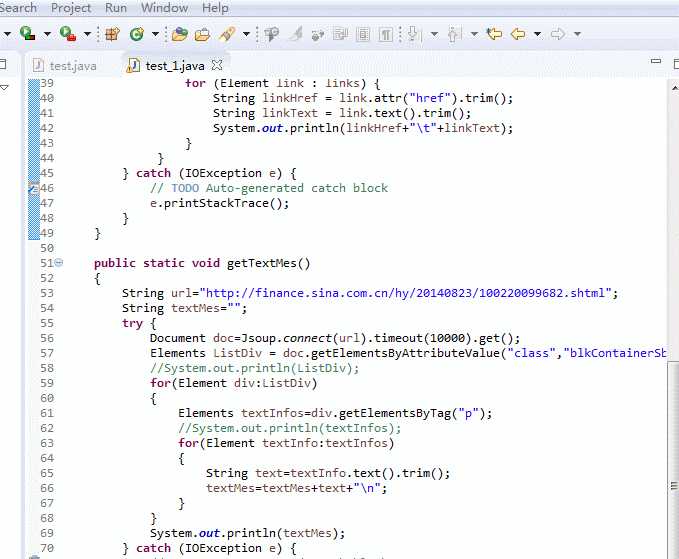
Task: Click the Back navigation arrow icon
Action: click(518, 34)
